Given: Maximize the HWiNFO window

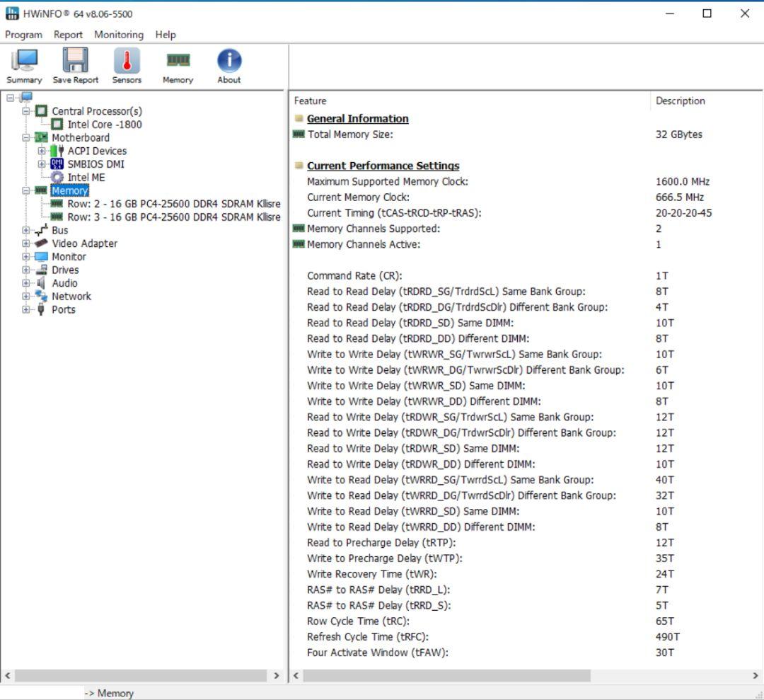Looking at the screenshot, I should tap(707, 13).
